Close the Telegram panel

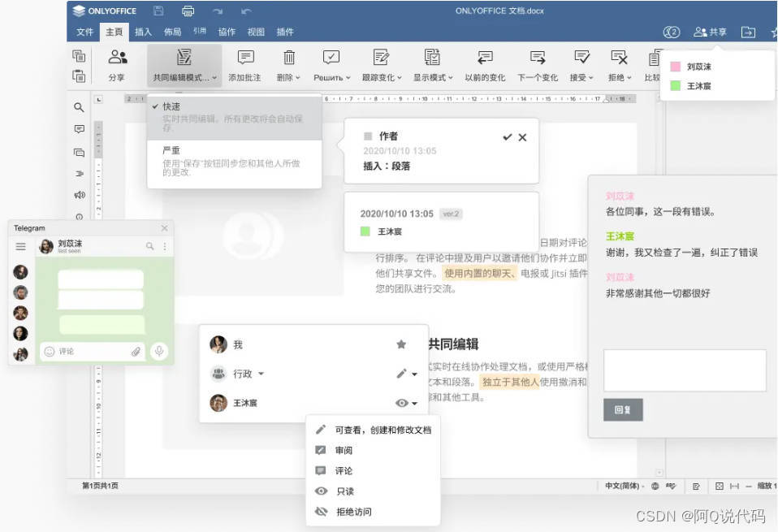click(x=164, y=227)
